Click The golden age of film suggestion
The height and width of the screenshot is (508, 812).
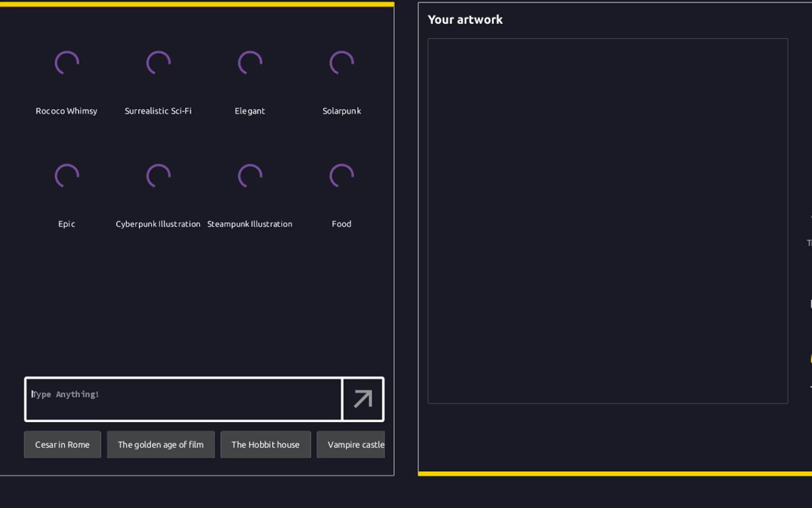coord(161,445)
